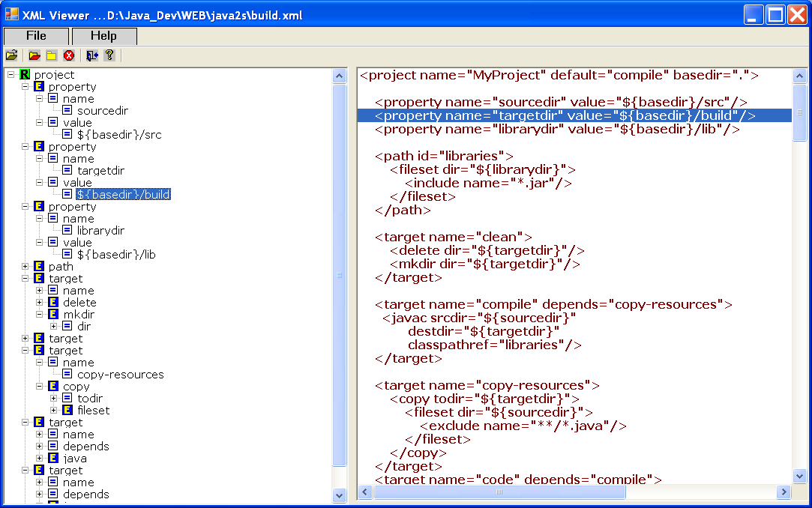Click the XML pane's horizontal scrollbar thumb
Viewport: 812px width, 508px height.
click(x=499, y=492)
